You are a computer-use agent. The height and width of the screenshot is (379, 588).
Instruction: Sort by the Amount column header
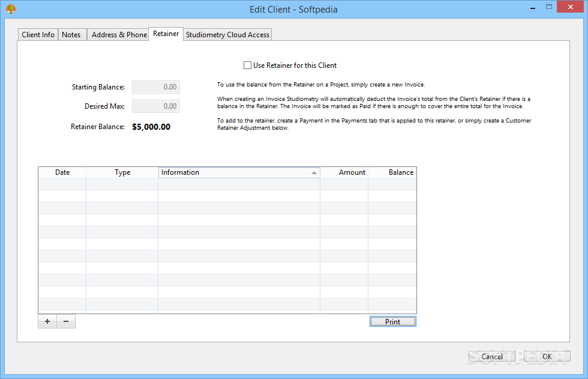pos(344,172)
